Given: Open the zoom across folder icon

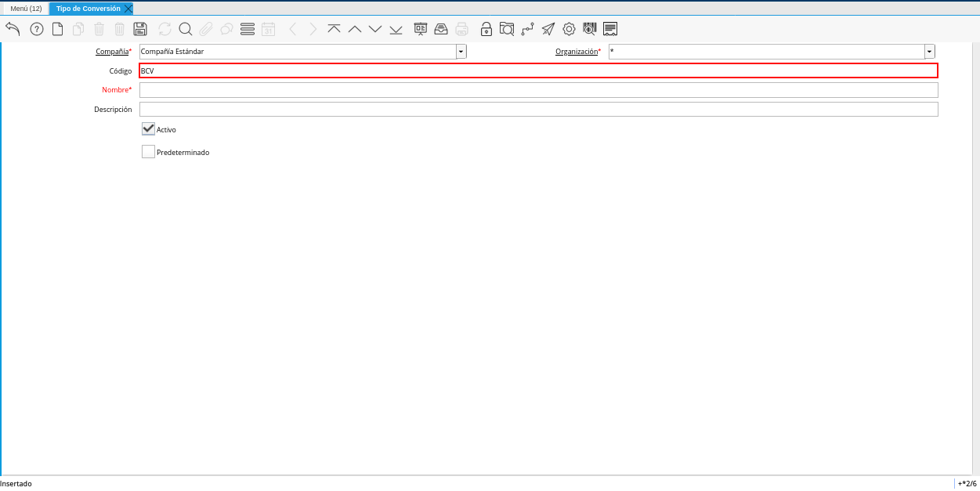Looking at the screenshot, I should point(507,29).
